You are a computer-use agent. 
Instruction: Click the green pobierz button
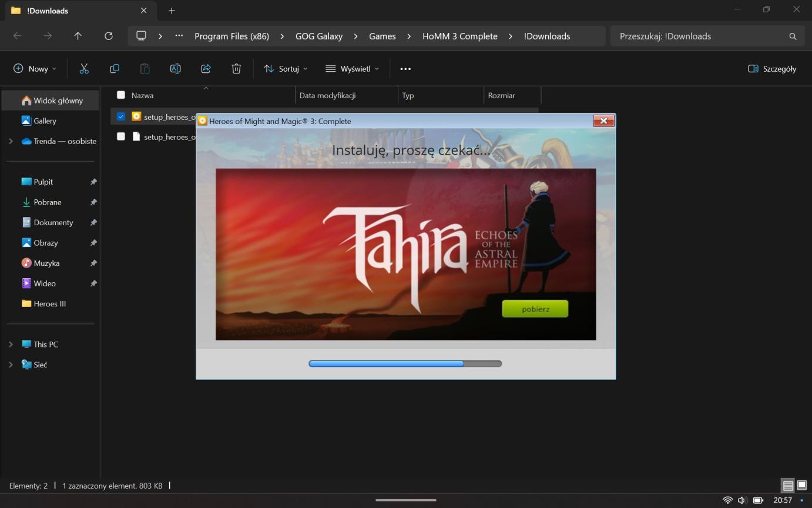coord(535,309)
